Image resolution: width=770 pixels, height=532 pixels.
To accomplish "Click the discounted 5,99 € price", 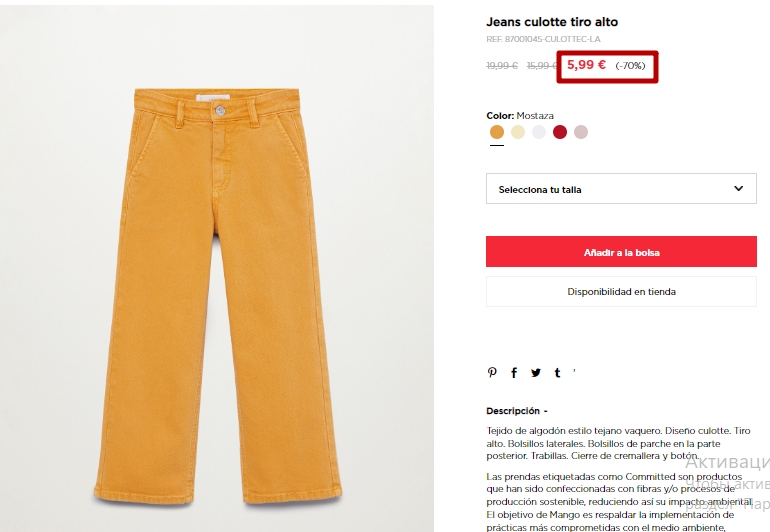I will [x=586, y=65].
